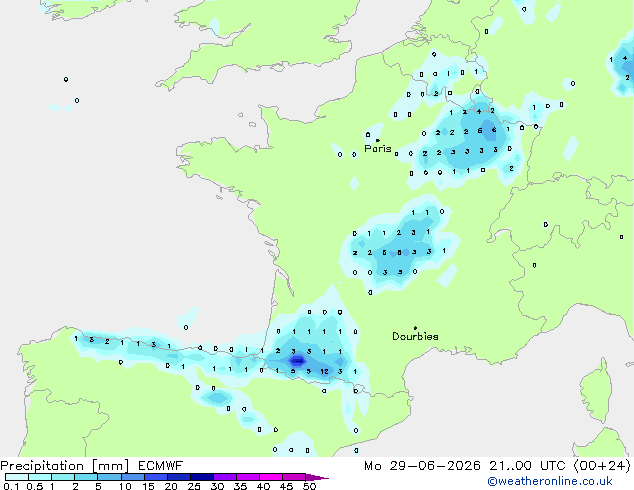Screen dimensions: 634x490
Task: Click the Dourbies location dot marker
Action: 415,328
